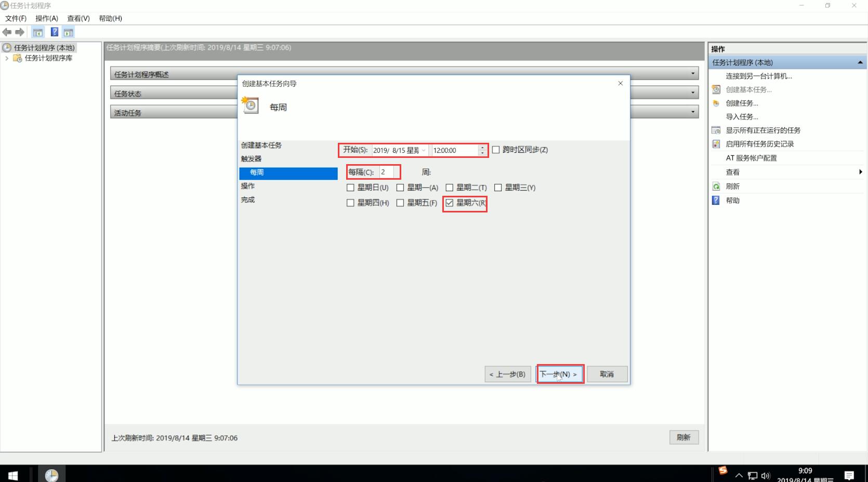Open the Windows Start button
Viewport: 868px width, 482px height.
(13, 475)
